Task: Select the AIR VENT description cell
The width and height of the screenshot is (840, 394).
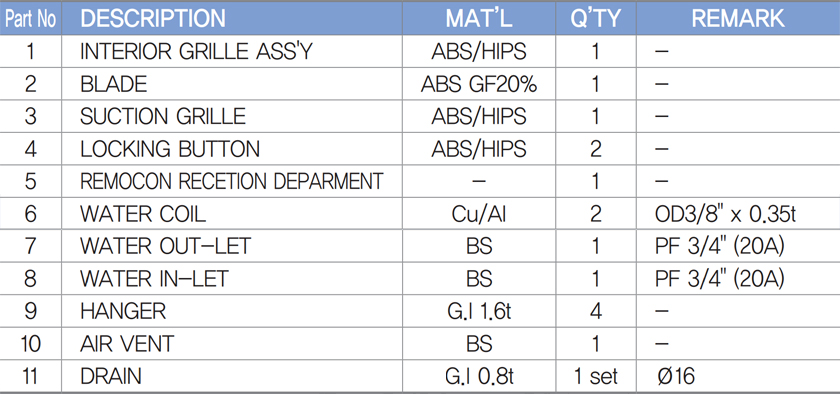Action: pyautogui.click(x=231, y=344)
